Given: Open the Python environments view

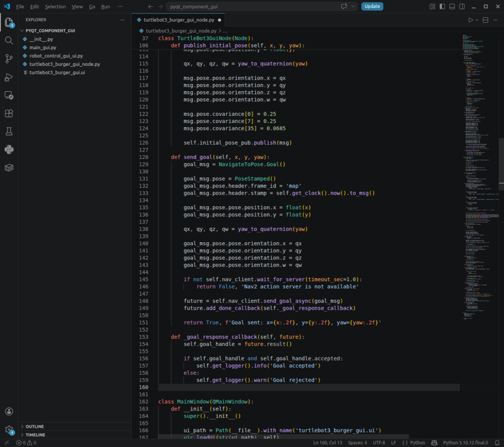Looking at the screenshot, I should pos(9,150).
